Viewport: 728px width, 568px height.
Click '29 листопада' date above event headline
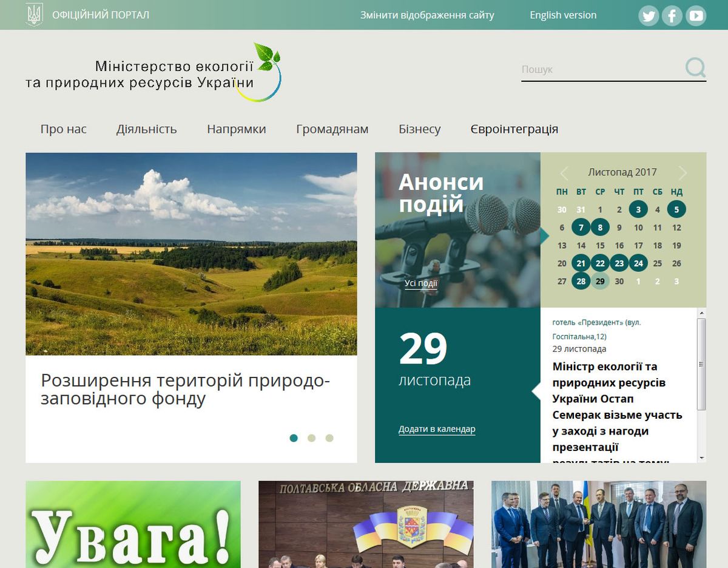[x=579, y=349]
